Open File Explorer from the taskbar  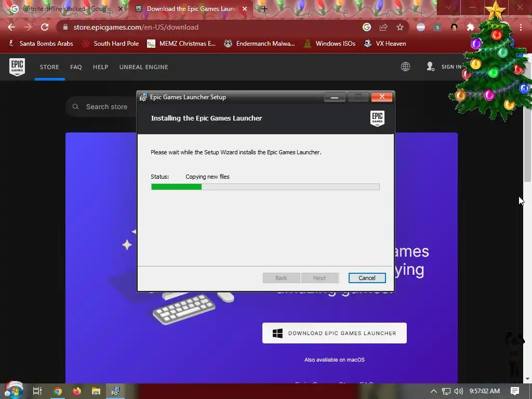tap(96, 391)
